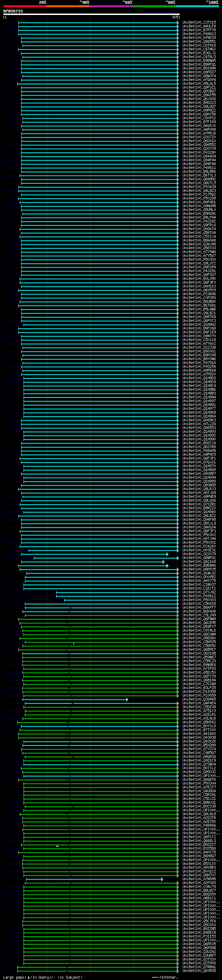Select the UniRef100_C5K4S8 label
The width and height of the screenshot is (222, 980).
coord(199,604)
